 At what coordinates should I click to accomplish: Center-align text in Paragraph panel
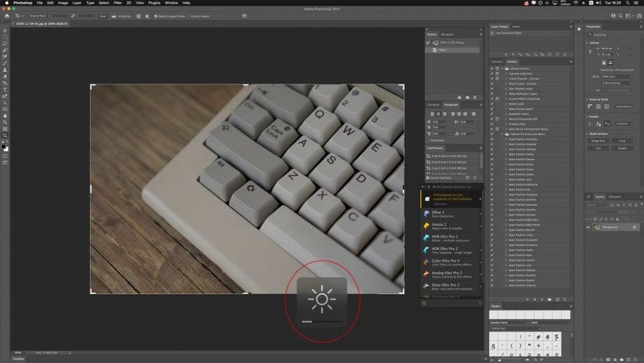click(438, 114)
